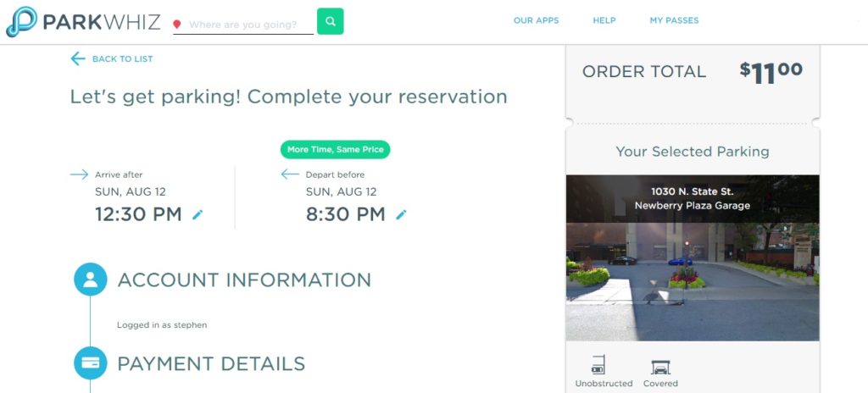Click the red location pin icon
Image resolution: width=868 pixels, height=393 pixels.
pyautogui.click(x=177, y=25)
